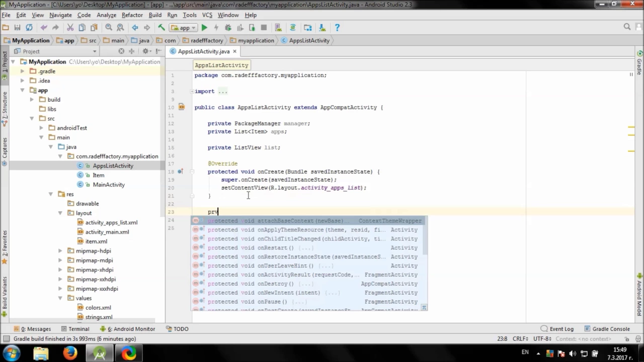Click the Cut scissors icon
This screenshot has height=362, width=644.
[70, 28]
